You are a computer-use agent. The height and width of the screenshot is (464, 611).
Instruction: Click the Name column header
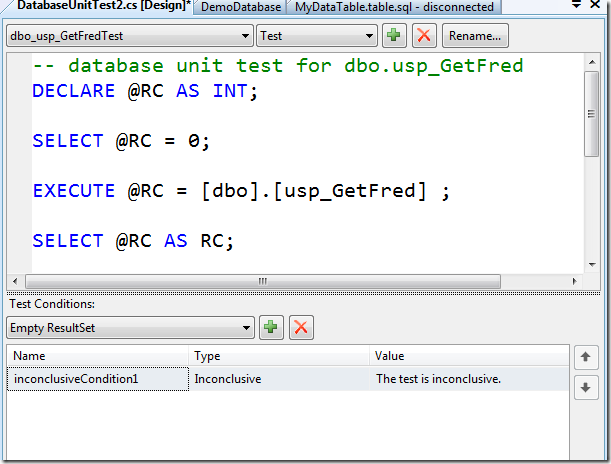[x=98, y=356]
